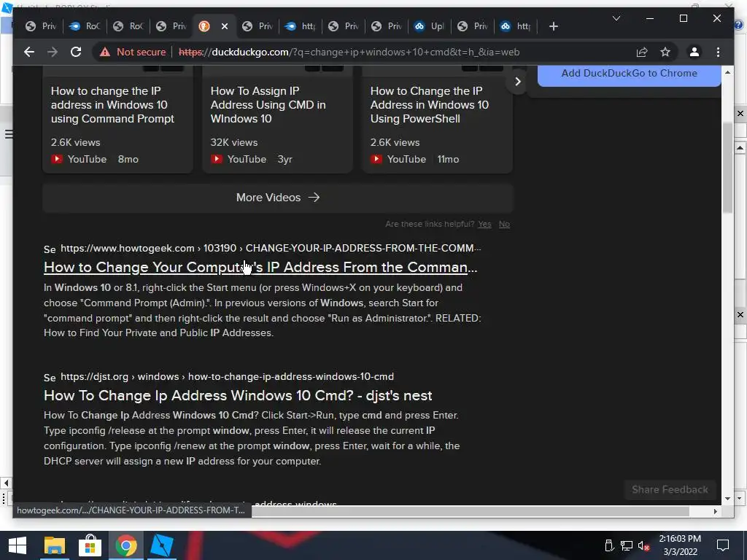
Task: Click the horizontal scrollbar right arrow
Action: click(715, 511)
